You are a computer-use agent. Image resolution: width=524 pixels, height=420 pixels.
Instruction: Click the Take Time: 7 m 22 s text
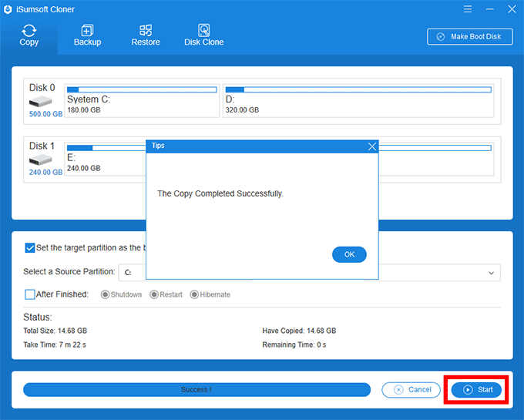point(55,344)
